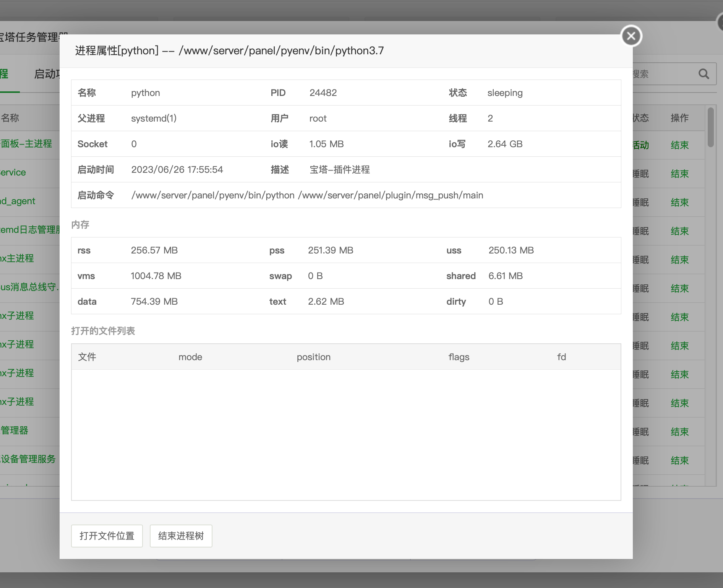Image resolution: width=723 pixels, height=588 pixels.
Task: Click start time 2023/06/26 17:55:54
Action: (177, 170)
